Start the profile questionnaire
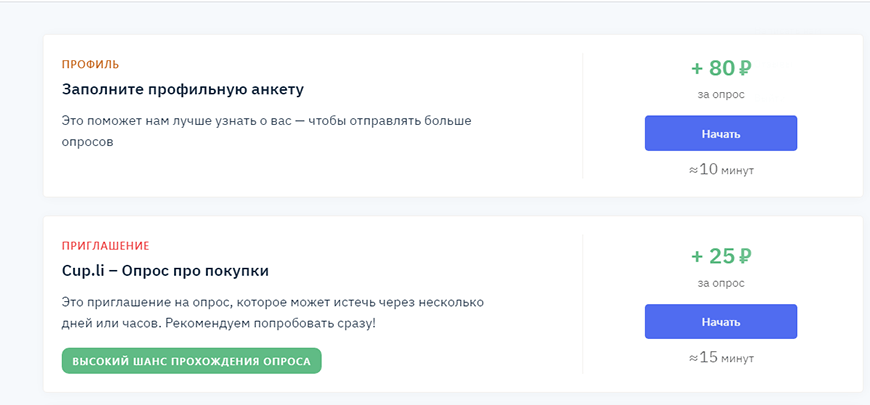 click(720, 133)
